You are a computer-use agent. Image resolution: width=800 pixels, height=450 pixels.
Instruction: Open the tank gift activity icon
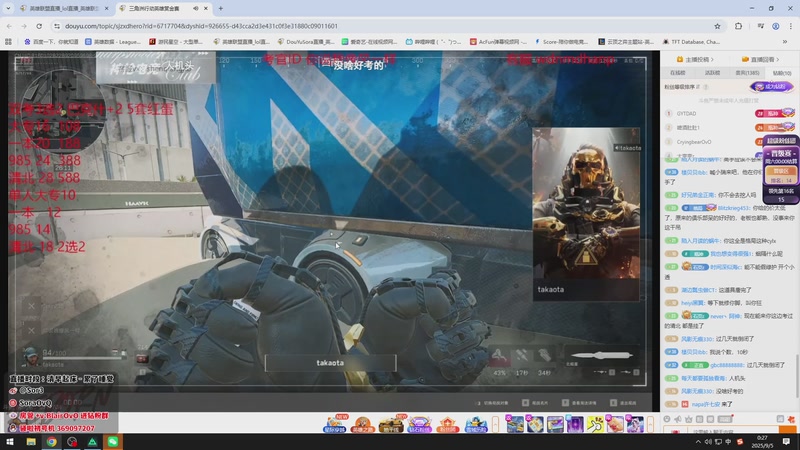391,424
